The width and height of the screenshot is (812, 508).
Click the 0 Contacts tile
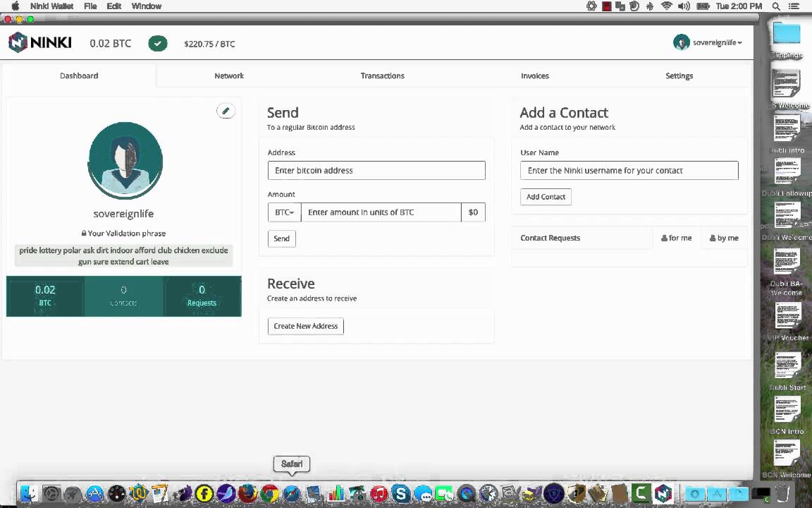point(124,296)
